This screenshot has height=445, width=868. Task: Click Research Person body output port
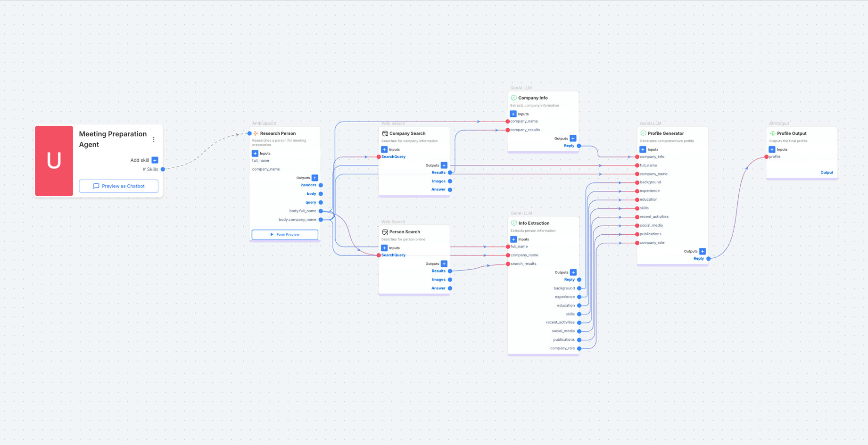pyautogui.click(x=321, y=194)
